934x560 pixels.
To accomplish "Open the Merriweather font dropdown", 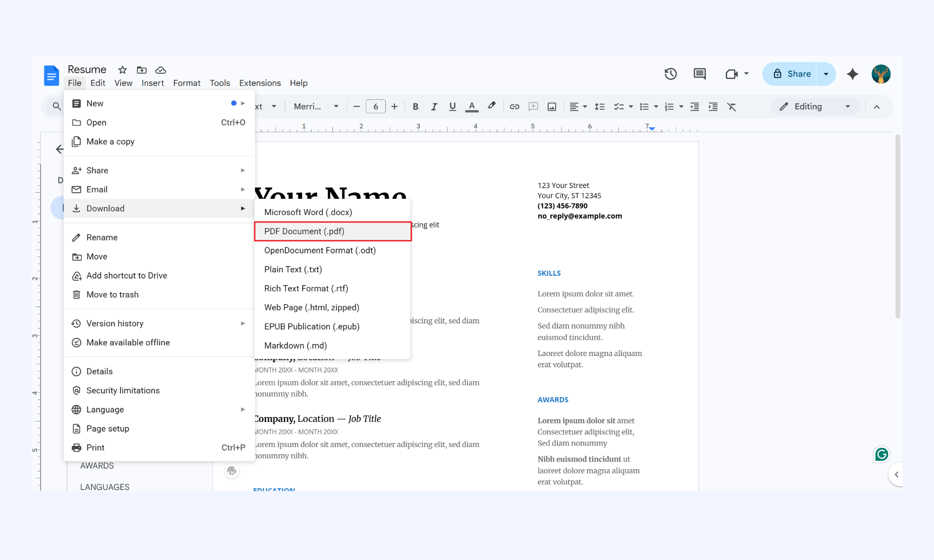I will pyautogui.click(x=316, y=106).
